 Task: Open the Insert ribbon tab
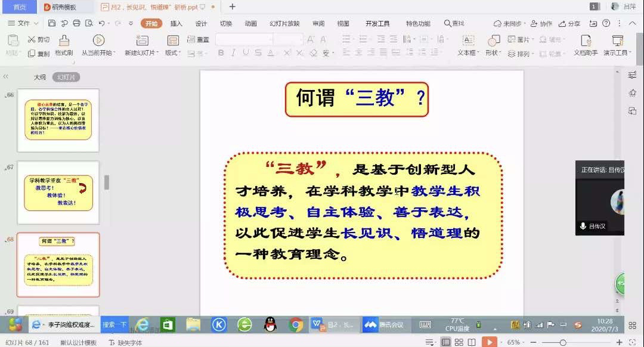click(x=177, y=23)
